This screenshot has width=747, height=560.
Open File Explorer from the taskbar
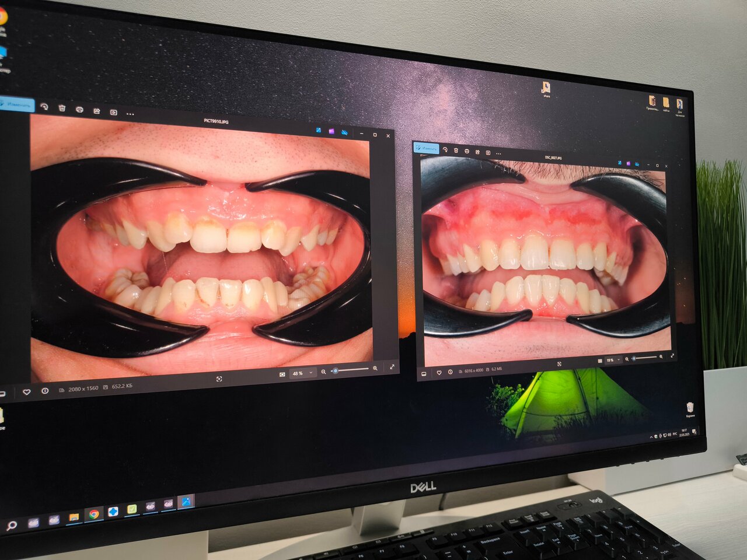74,517
